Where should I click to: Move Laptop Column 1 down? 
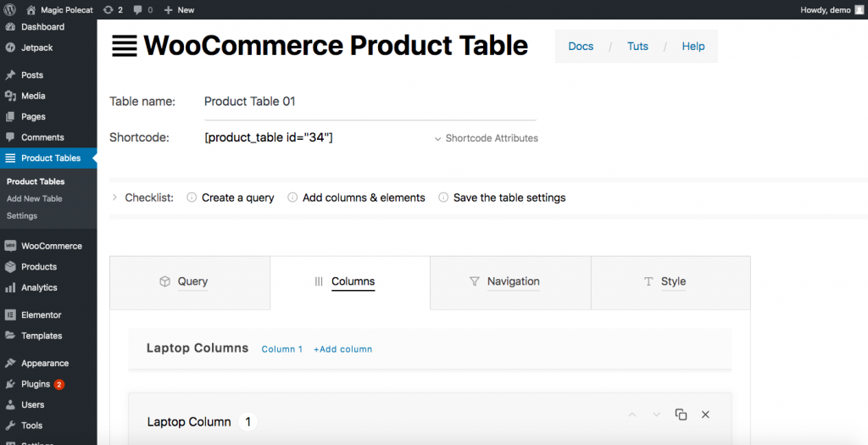coord(657,414)
